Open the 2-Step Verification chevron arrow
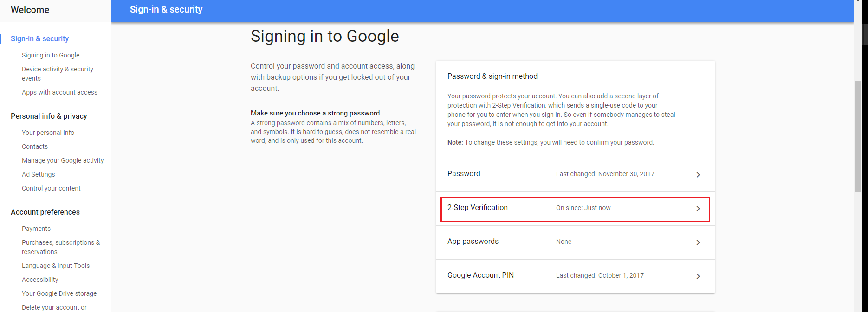The height and width of the screenshot is (312, 868). click(x=698, y=209)
